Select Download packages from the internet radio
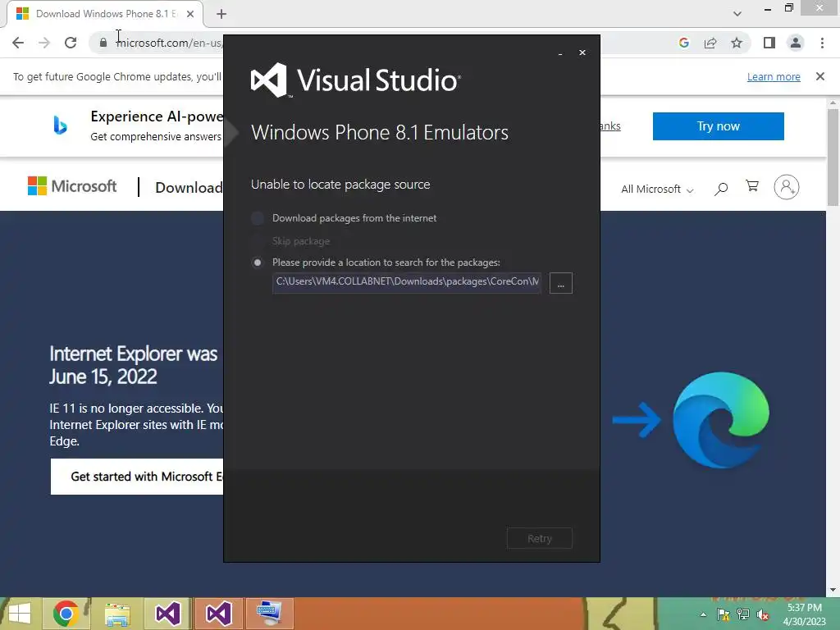840x630 pixels. click(x=258, y=218)
